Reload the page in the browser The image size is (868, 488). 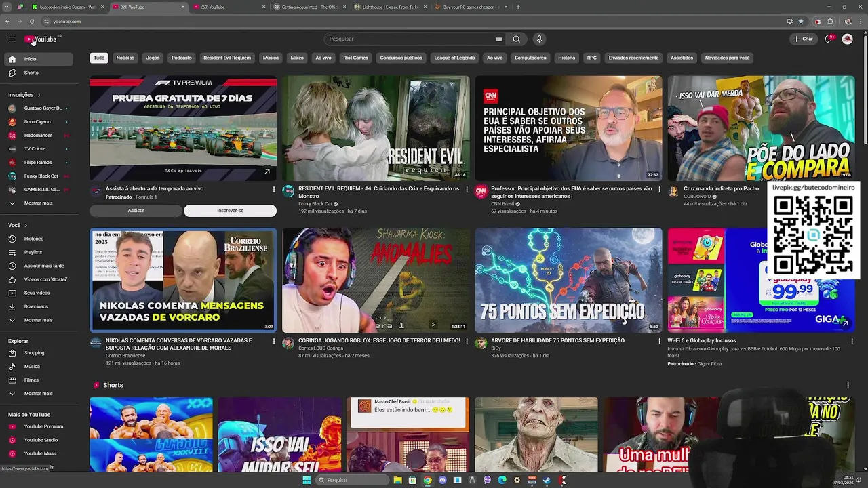click(32, 22)
